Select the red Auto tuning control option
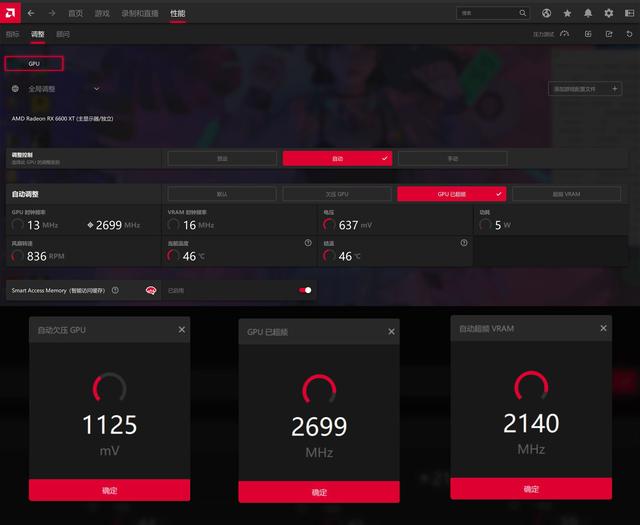The width and height of the screenshot is (640, 525). [x=337, y=158]
